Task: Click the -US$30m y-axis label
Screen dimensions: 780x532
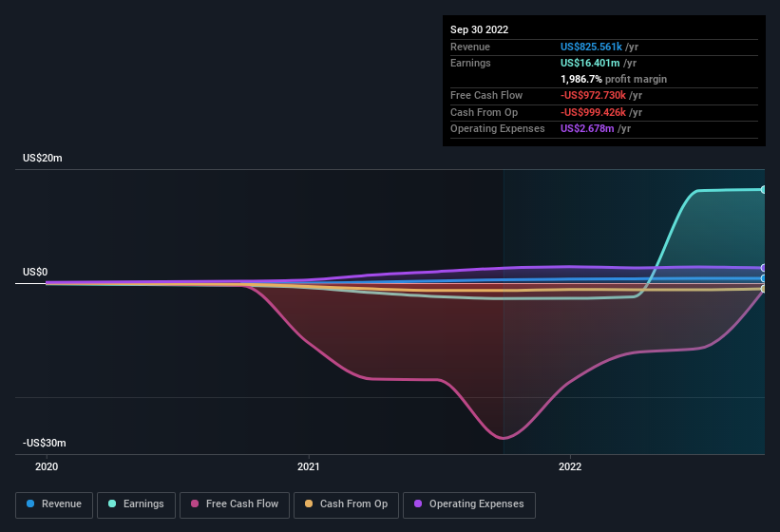Action: click(x=45, y=443)
